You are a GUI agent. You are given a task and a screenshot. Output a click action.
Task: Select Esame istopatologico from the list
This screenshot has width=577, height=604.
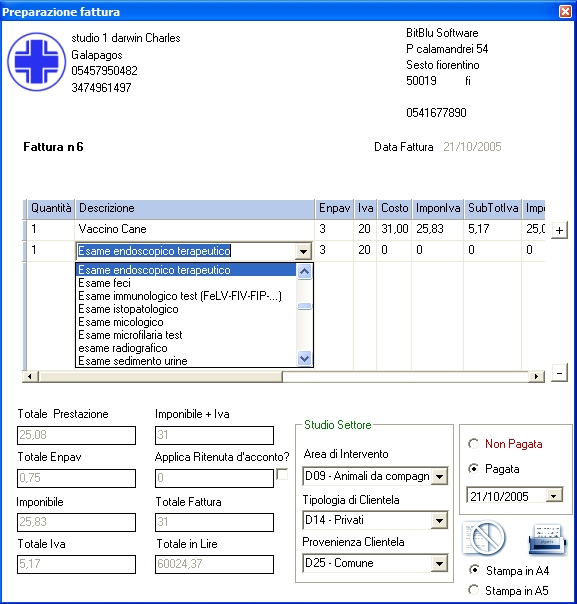pos(186,309)
